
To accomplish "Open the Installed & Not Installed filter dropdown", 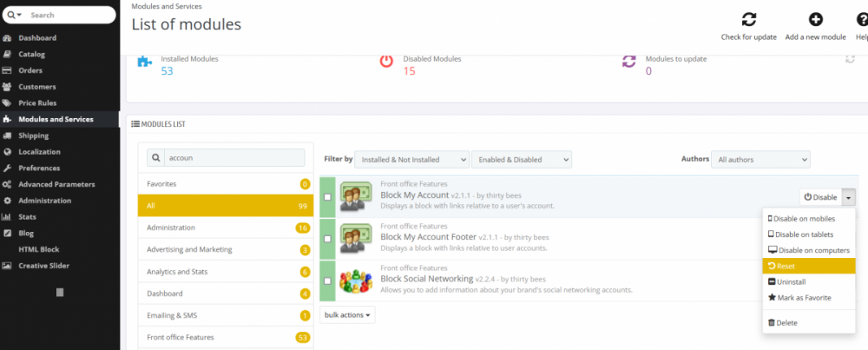I will point(411,160).
